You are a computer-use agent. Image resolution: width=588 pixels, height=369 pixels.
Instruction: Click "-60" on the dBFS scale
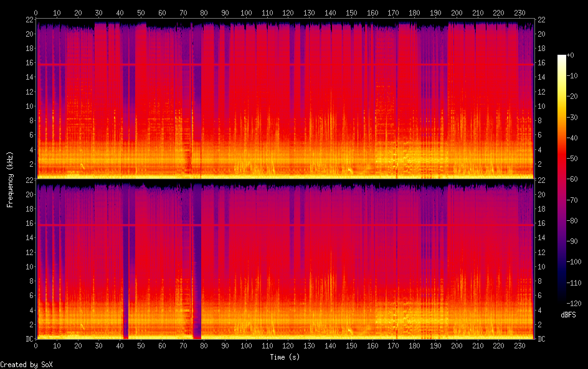click(572, 179)
